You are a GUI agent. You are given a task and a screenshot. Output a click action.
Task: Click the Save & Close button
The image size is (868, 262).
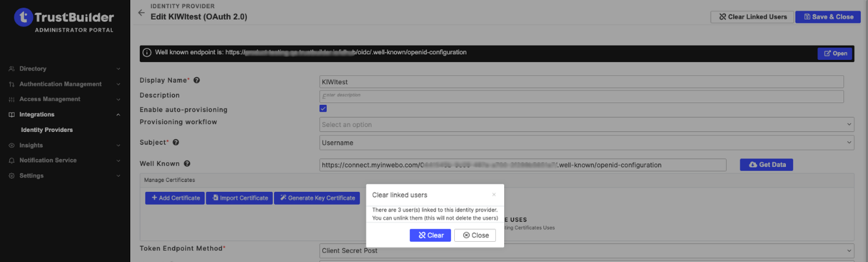828,17
